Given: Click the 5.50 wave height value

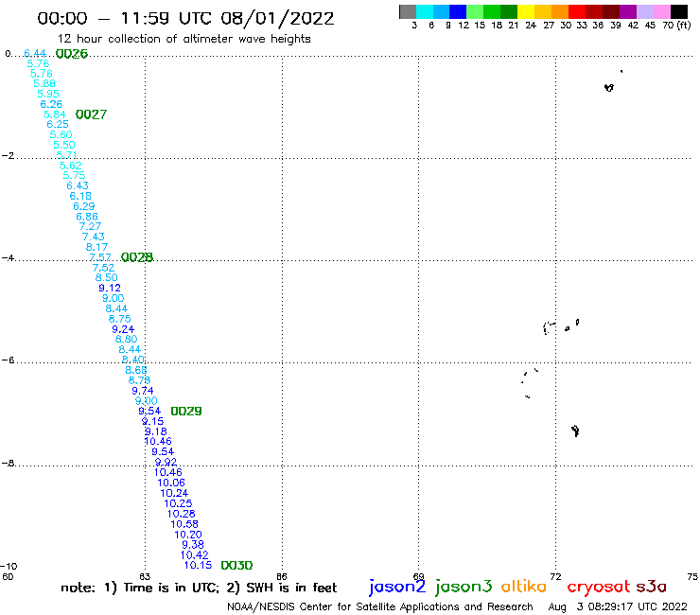Looking at the screenshot, I should (x=64, y=145).
